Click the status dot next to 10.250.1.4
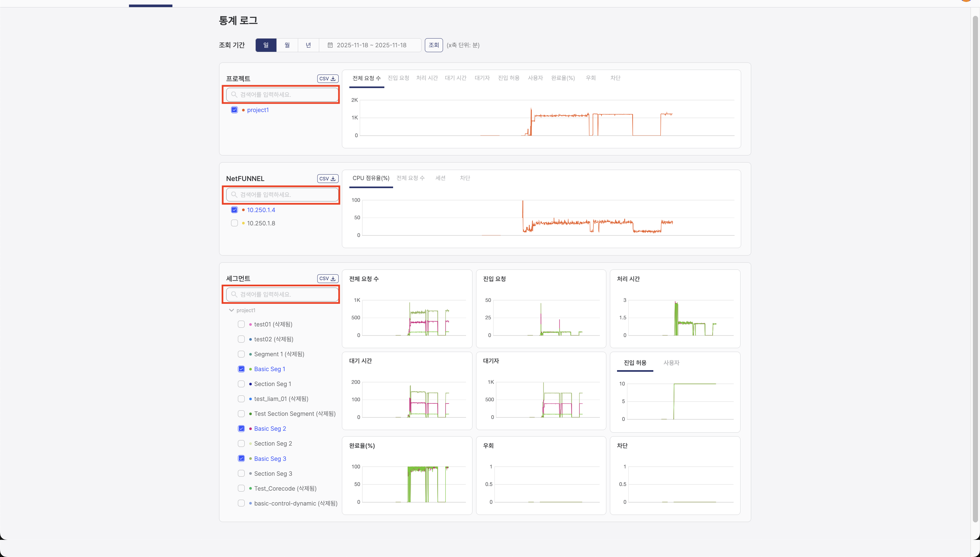The image size is (980, 557). point(243,210)
